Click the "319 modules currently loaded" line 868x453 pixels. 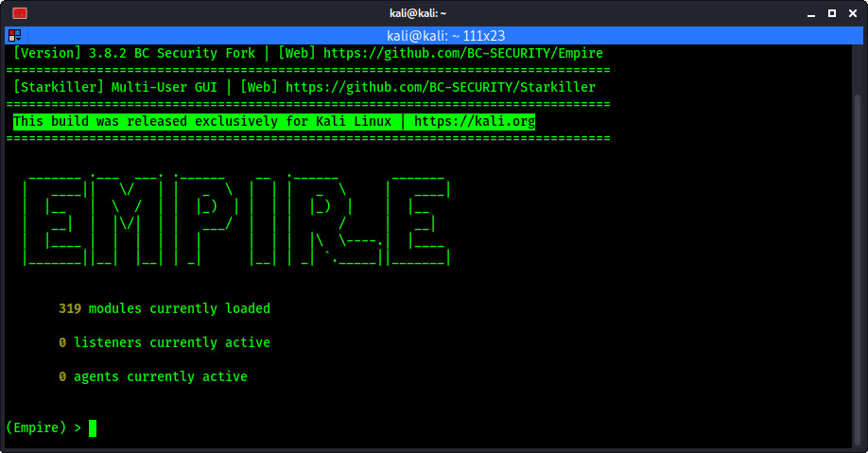coord(164,308)
